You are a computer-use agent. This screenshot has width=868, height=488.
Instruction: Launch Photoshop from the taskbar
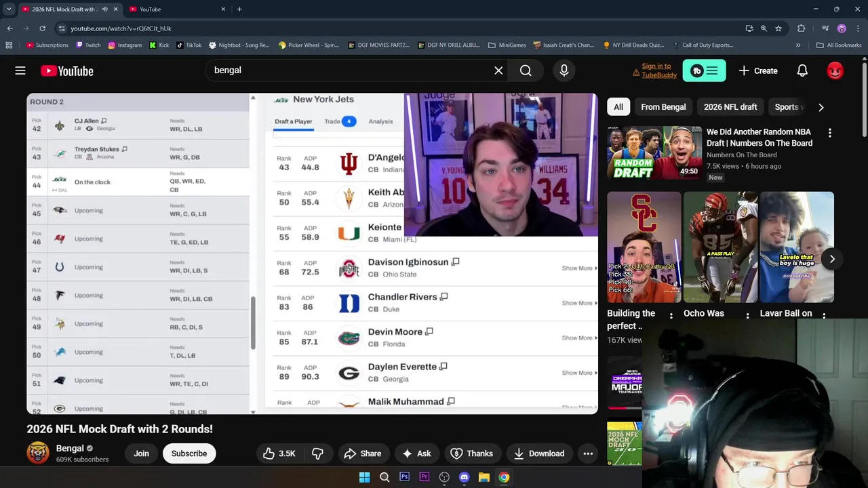coord(404,477)
